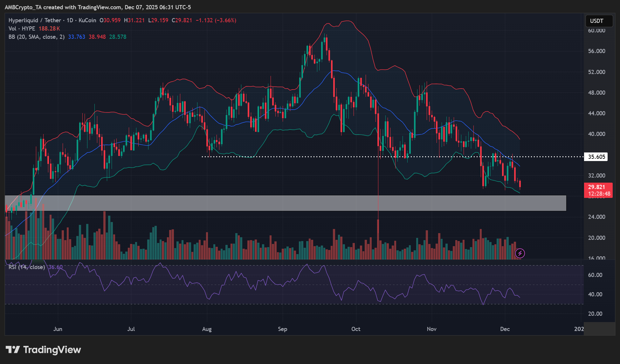Click the 35.605 price line label
This screenshot has height=364, width=620.
coord(596,157)
